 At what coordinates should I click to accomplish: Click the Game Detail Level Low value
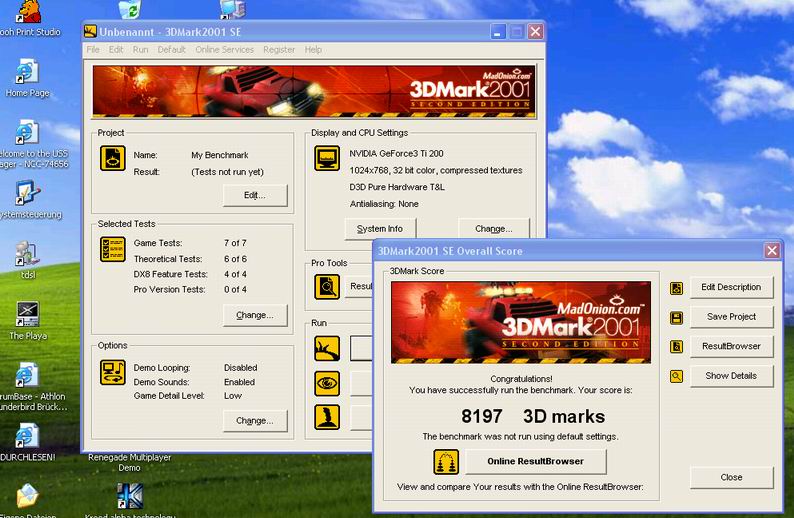point(233,396)
